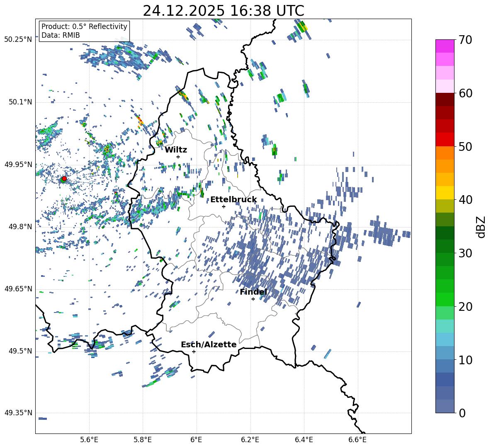Click the 6°E longitude label
The height and width of the screenshot is (448, 491).
pos(196,440)
